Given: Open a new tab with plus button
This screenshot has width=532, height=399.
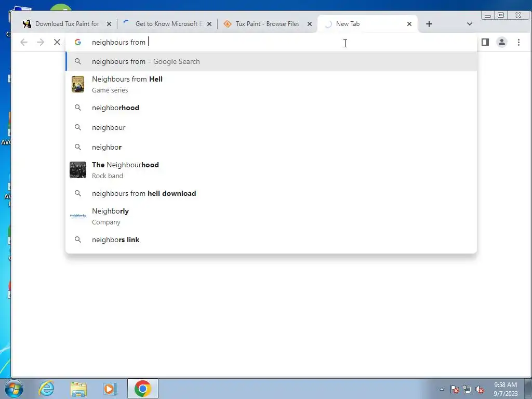Looking at the screenshot, I should [x=429, y=24].
